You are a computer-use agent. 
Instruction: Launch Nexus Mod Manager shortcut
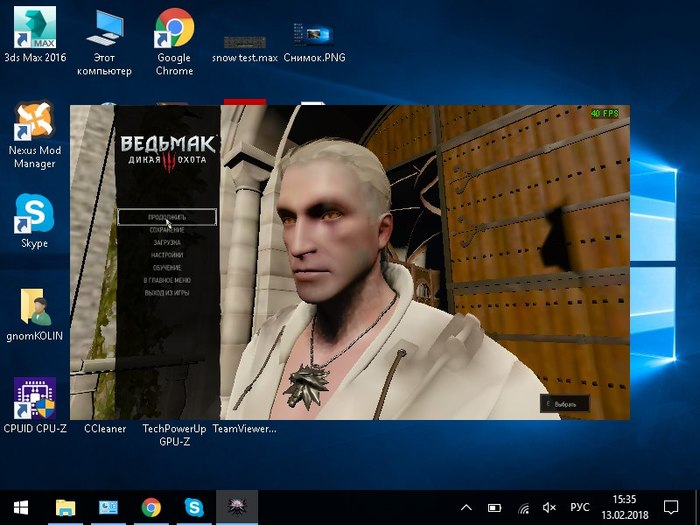34,123
